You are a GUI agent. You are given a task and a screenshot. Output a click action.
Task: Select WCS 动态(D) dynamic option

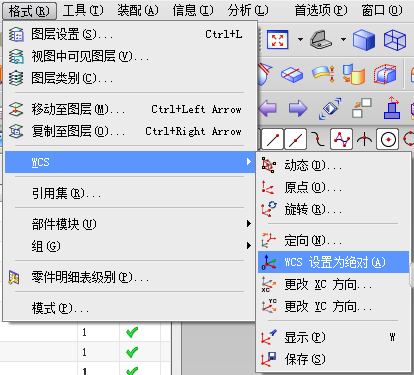tap(333, 165)
